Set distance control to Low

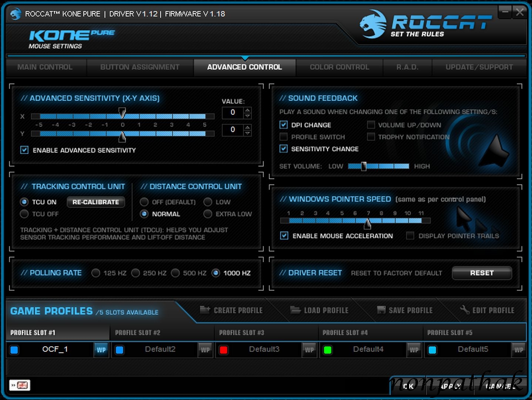(208, 202)
